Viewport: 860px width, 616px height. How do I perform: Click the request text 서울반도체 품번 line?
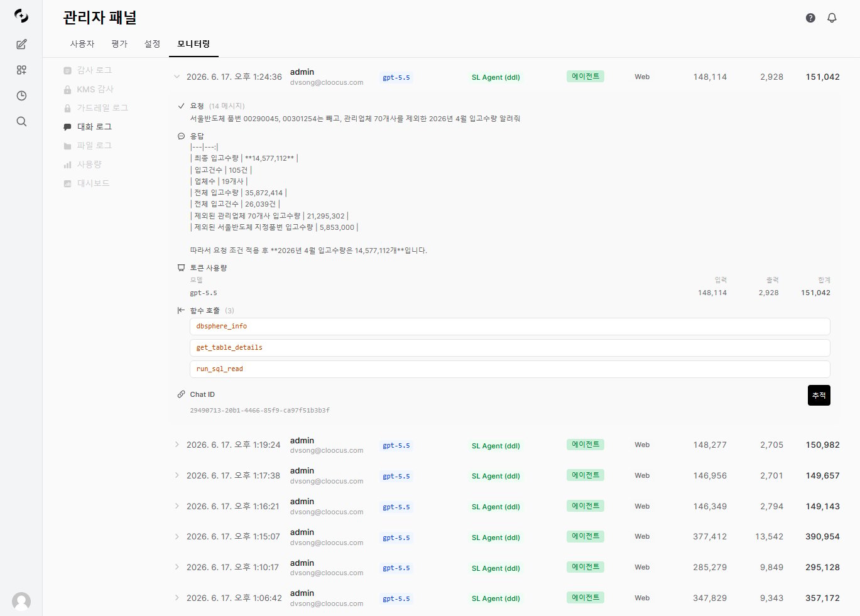click(355, 119)
